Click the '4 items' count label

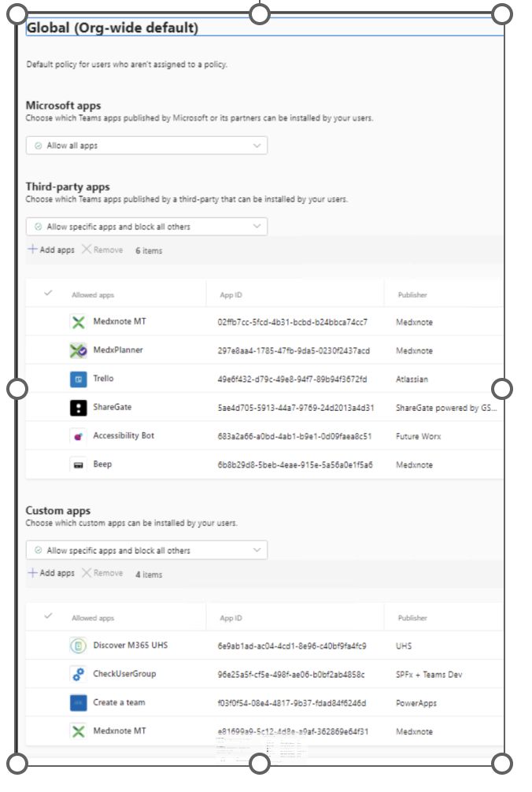tap(149, 574)
